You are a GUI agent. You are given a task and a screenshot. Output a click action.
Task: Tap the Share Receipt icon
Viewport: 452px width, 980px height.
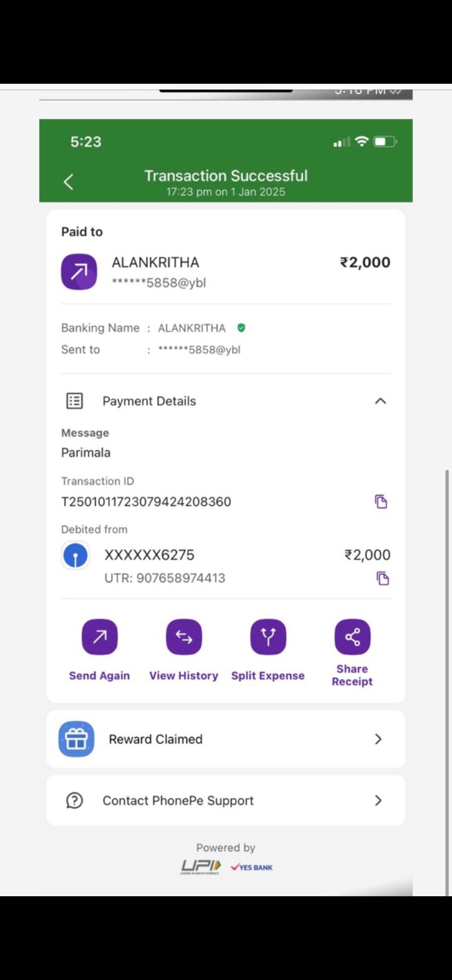352,637
